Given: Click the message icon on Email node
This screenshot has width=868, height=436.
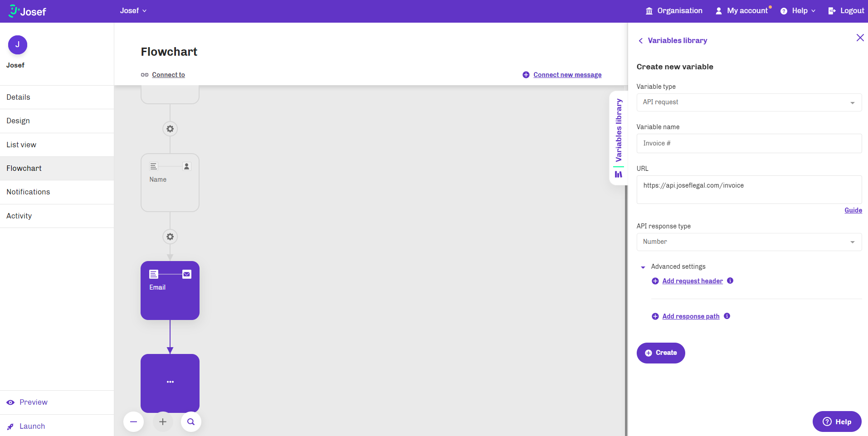Looking at the screenshot, I should pyautogui.click(x=154, y=274).
